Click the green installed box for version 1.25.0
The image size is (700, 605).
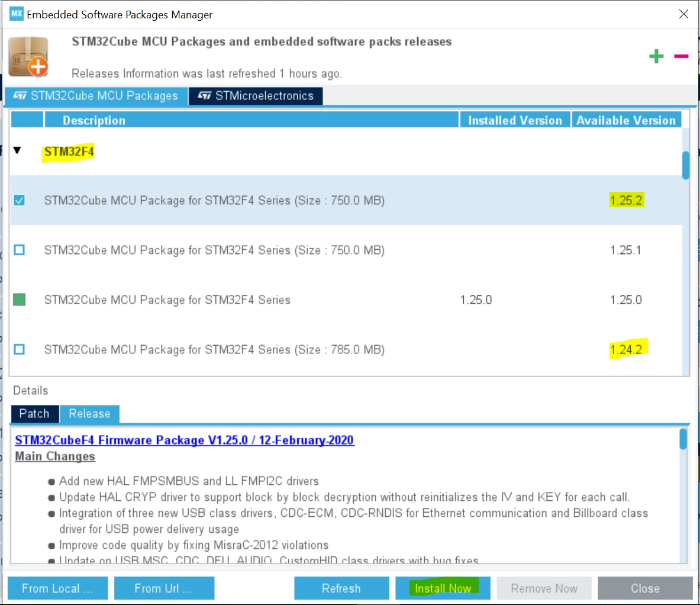click(x=19, y=299)
